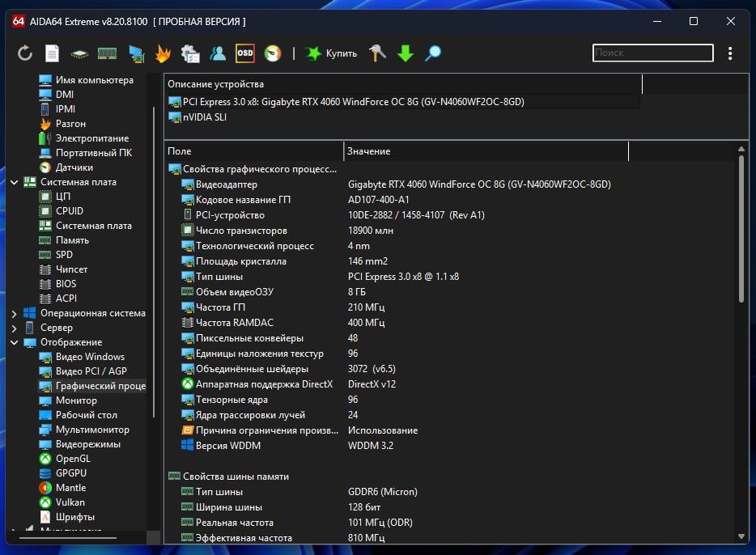Open the Vulkan tree item
756x555 pixels.
[62, 502]
